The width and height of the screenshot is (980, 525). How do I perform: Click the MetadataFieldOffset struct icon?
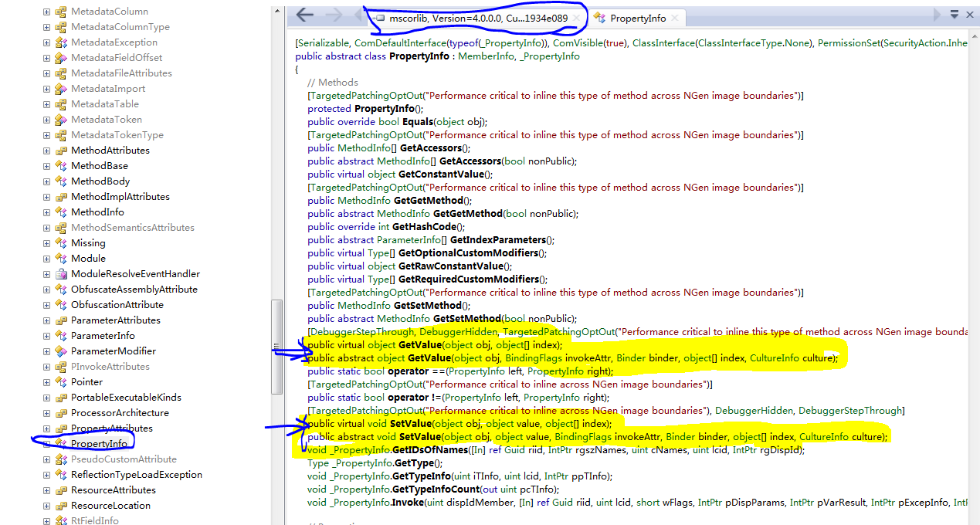61,58
